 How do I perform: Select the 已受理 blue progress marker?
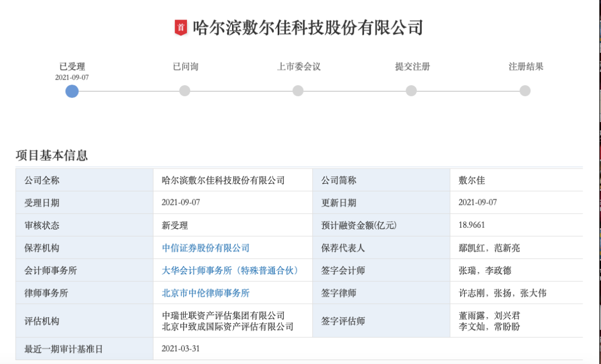[72, 91]
